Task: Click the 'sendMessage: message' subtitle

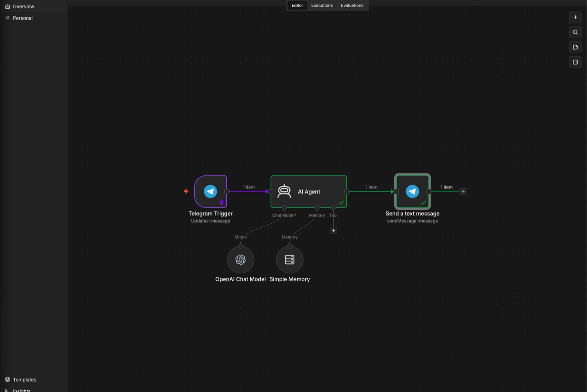Action: [x=413, y=221]
